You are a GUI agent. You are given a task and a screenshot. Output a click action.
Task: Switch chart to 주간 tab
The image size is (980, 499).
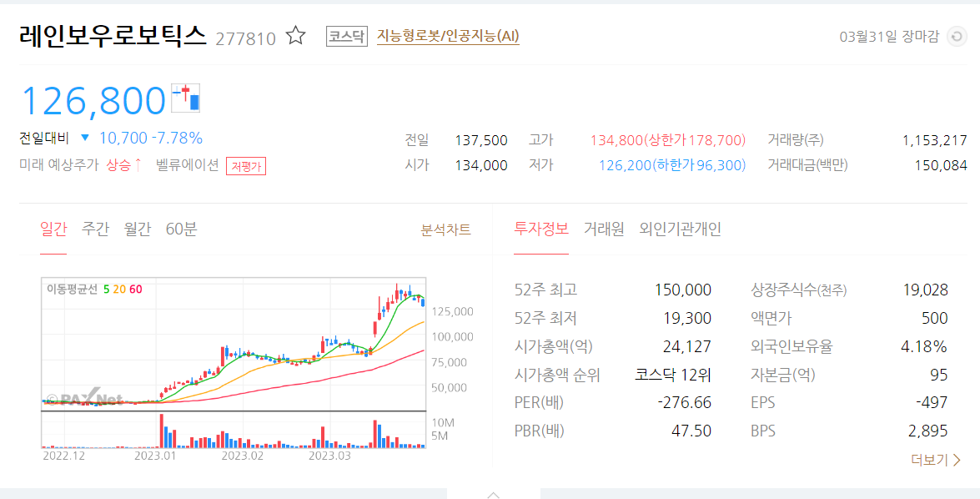[x=95, y=229]
